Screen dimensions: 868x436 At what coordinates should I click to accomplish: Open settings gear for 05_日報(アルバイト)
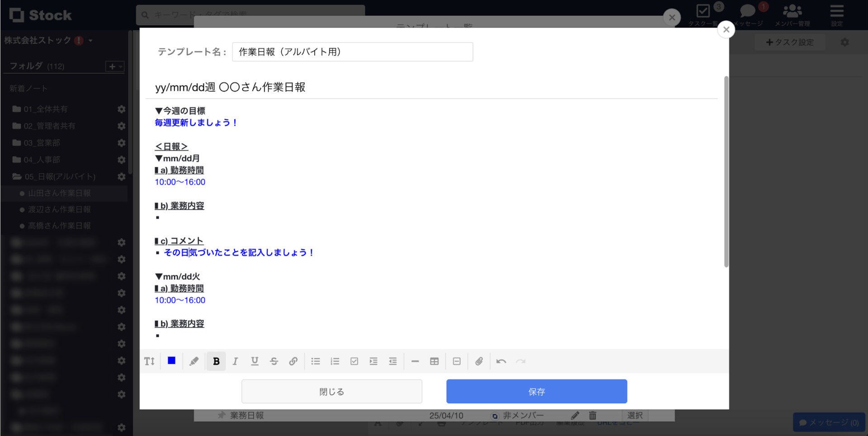click(x=121, y=176)
